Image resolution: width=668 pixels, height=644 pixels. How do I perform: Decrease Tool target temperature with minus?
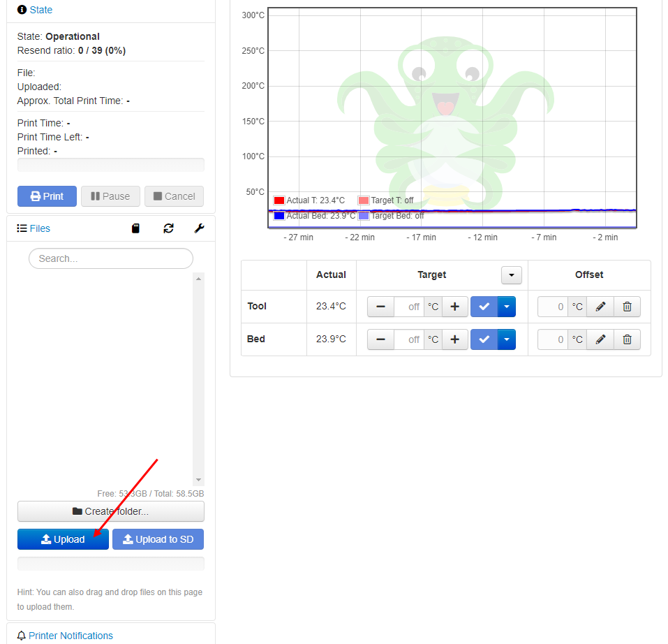tap(381, 307)
